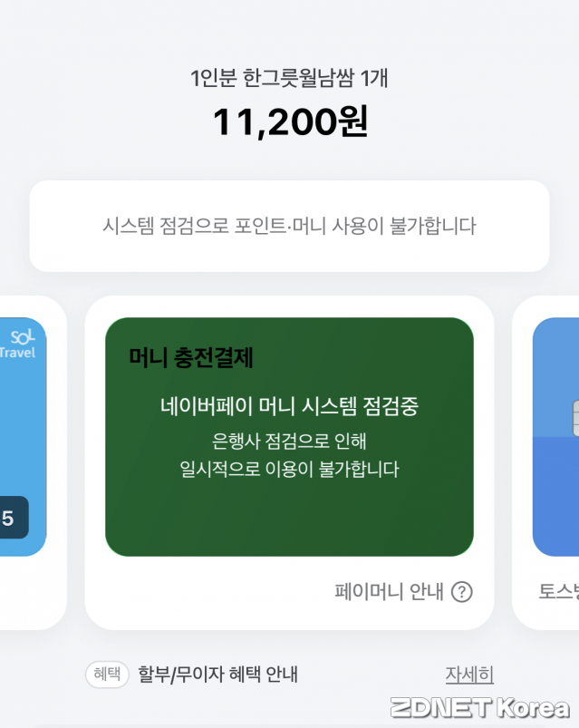
Task: Click the card chip icon on blue card
Action: coord(573,418)
